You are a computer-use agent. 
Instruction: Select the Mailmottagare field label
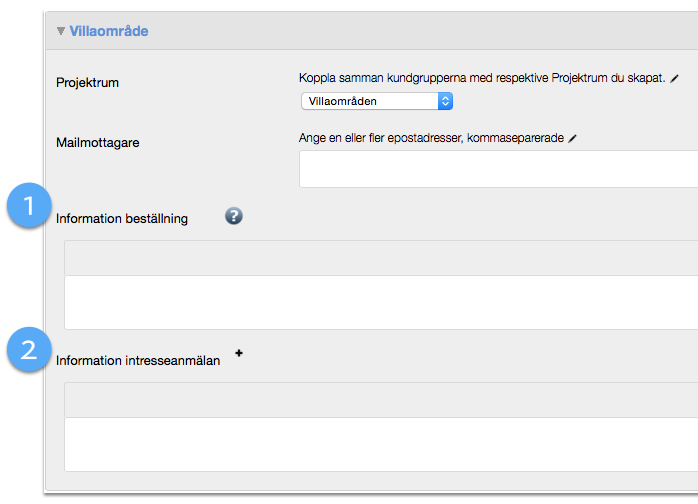[98, 142]
